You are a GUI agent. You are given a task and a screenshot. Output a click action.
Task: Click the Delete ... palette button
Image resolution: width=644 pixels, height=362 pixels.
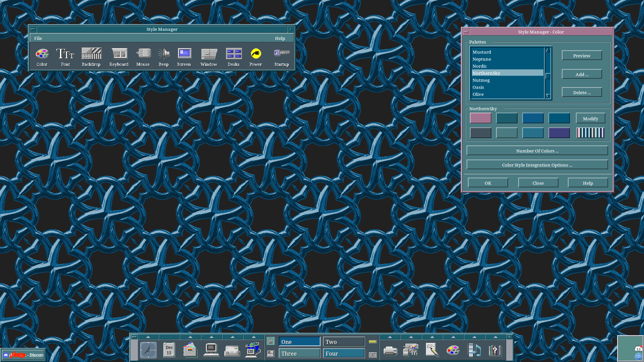(582, 93)
